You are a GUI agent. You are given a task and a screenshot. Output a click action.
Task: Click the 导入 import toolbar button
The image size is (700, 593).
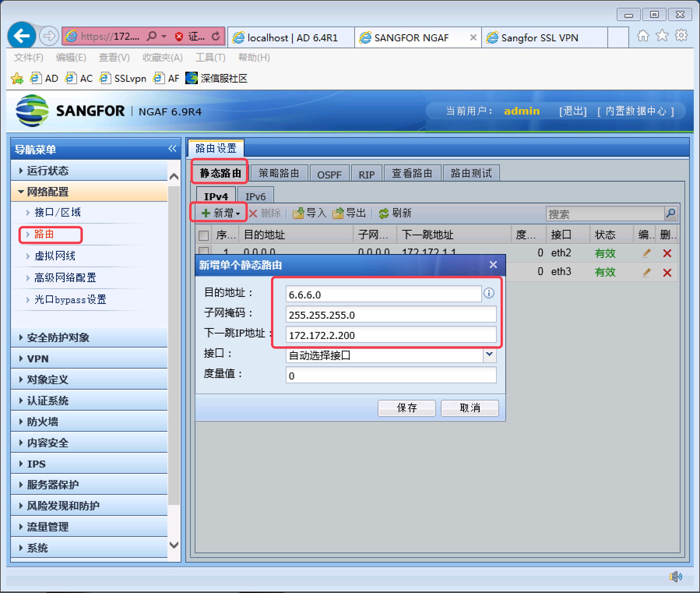coord(310,213)
